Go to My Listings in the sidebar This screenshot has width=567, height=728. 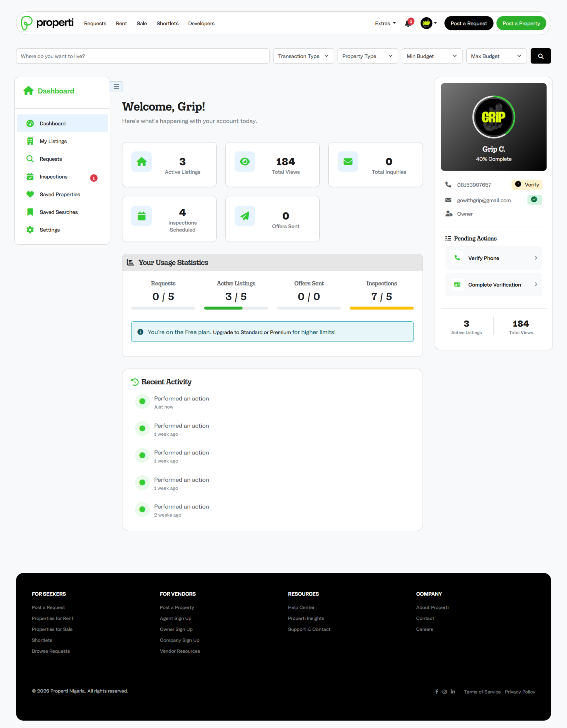53,141
